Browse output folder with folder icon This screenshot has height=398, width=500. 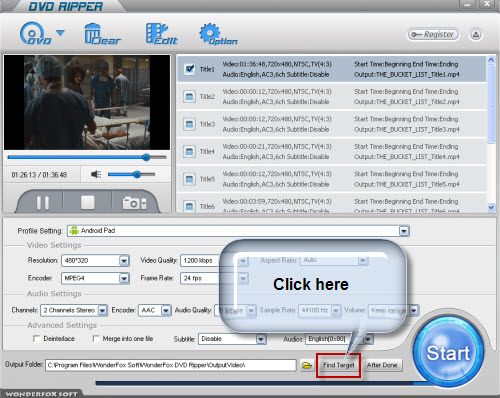pos(307,366)
